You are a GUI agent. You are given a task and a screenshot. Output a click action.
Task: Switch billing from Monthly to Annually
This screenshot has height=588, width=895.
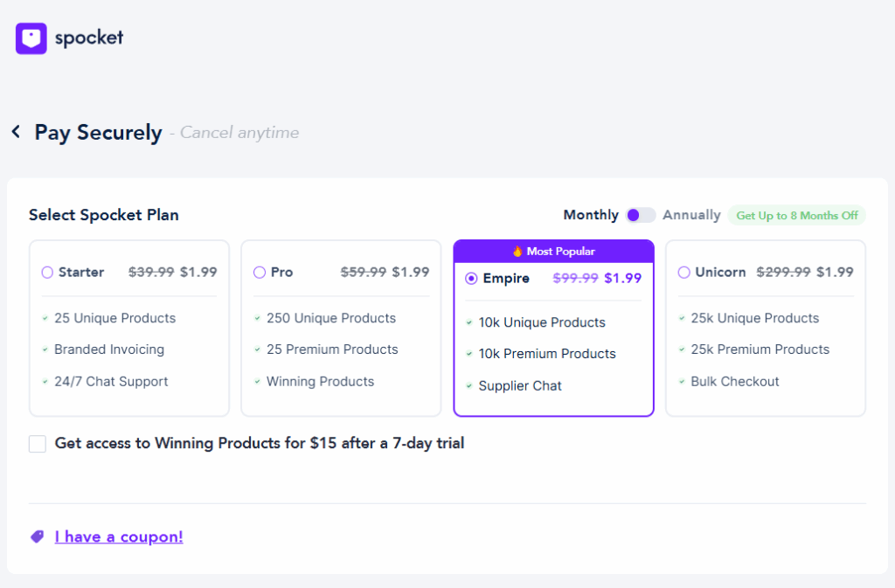click(x=639, y=214)
